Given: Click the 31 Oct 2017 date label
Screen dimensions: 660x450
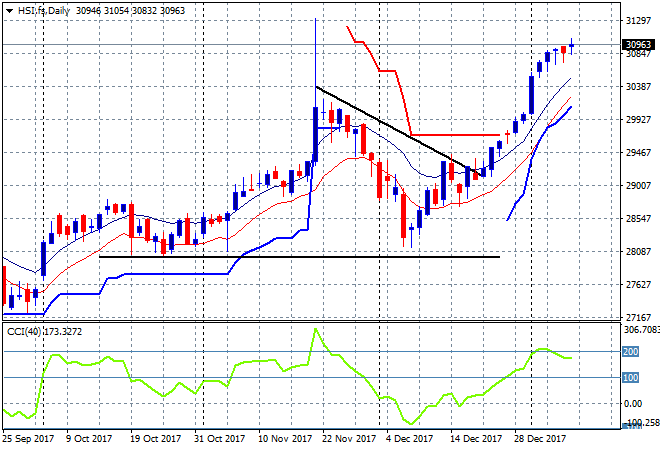Looking at the screenshot, I should tap(219, 439).
